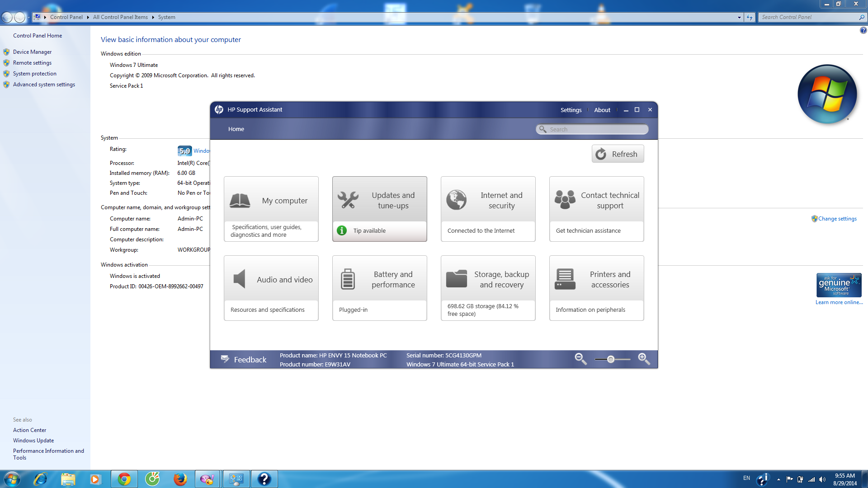This screenshot has width=868, height=488.
Task: Open Updates and tune-ups wrench tile
Action: tap(380, 209)
